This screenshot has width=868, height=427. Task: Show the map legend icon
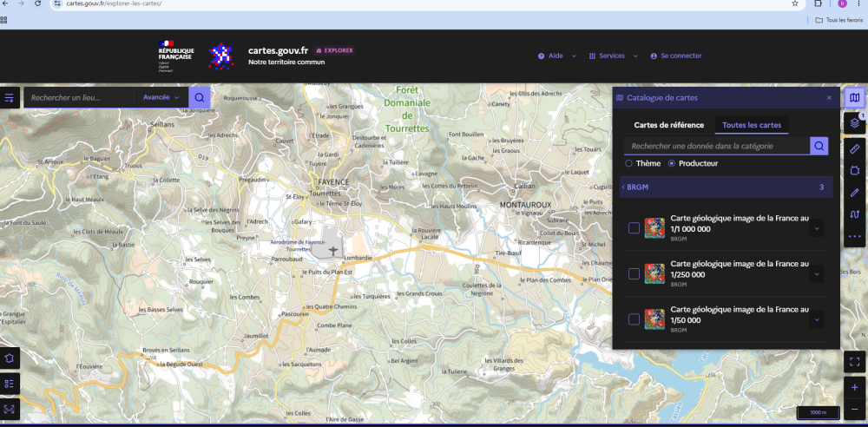(10, 384)
